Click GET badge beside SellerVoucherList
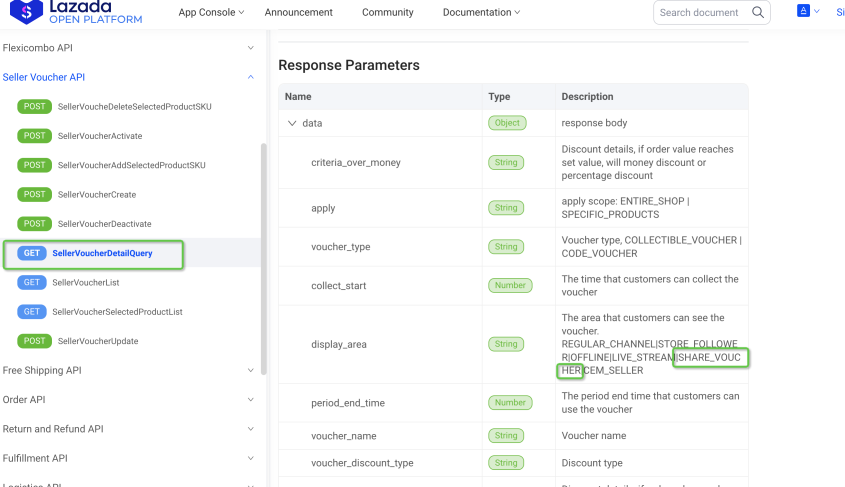Viewport: 845px width, 487px height. 32,283
